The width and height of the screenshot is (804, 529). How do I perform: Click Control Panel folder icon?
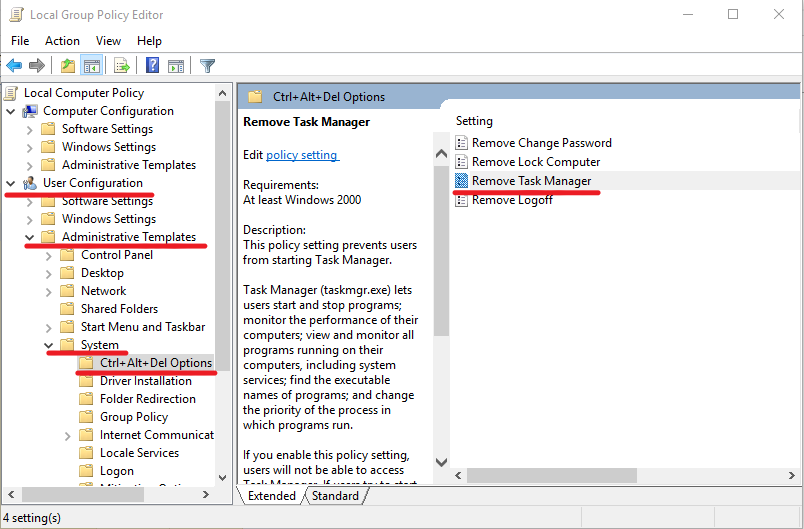[67, 255]
